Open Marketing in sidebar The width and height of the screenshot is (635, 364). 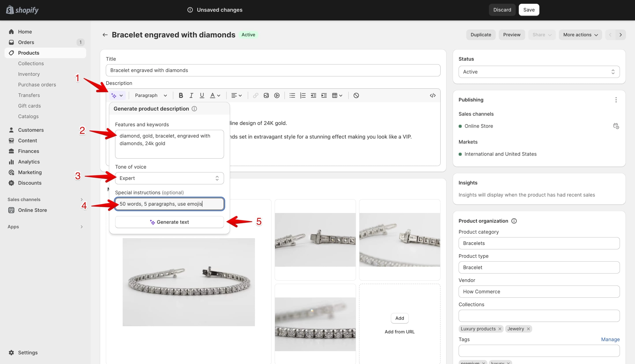click(45, 172)
